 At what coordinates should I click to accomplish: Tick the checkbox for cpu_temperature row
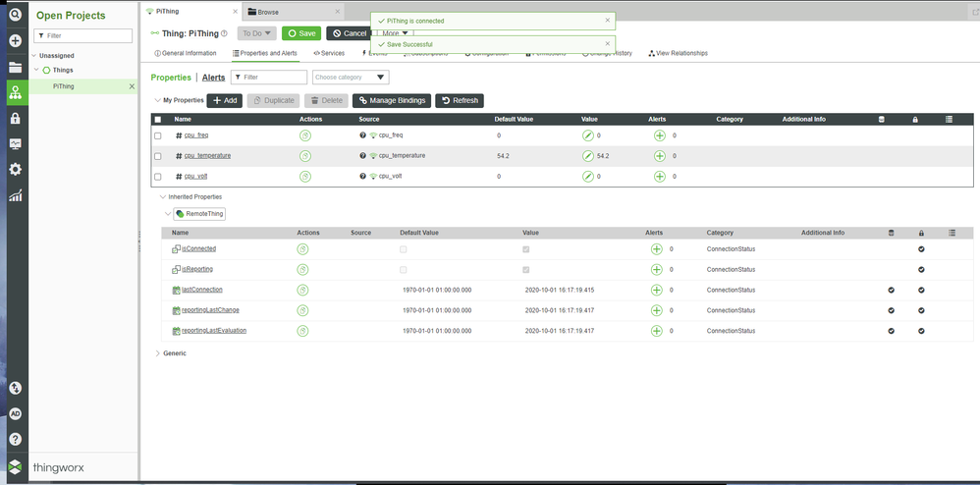(x=158, y=156)
